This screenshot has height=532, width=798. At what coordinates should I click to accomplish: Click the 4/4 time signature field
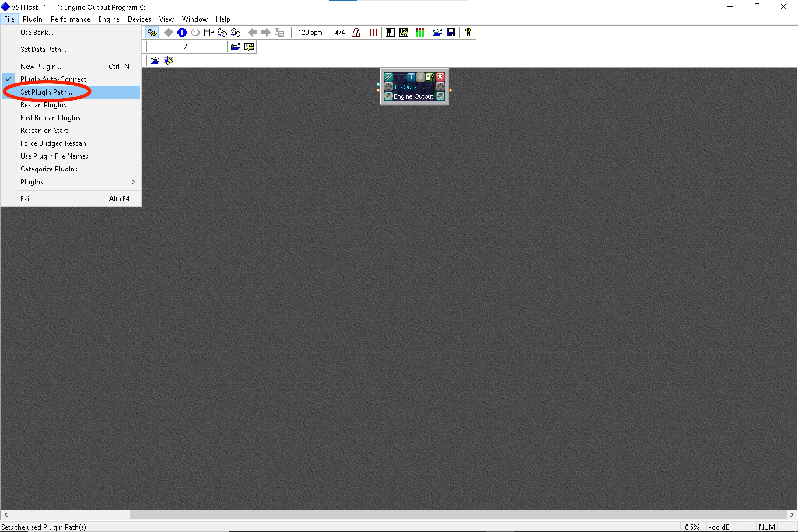(339, 33)
